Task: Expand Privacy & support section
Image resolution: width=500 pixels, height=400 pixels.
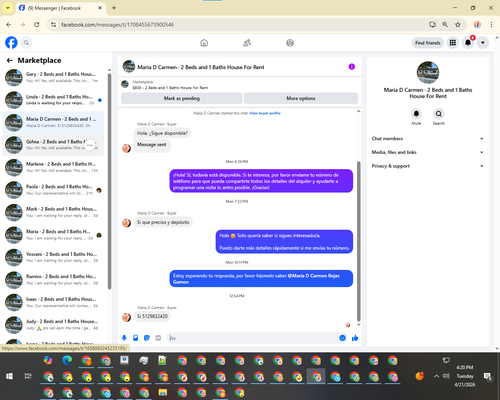Action: [428, 166]
